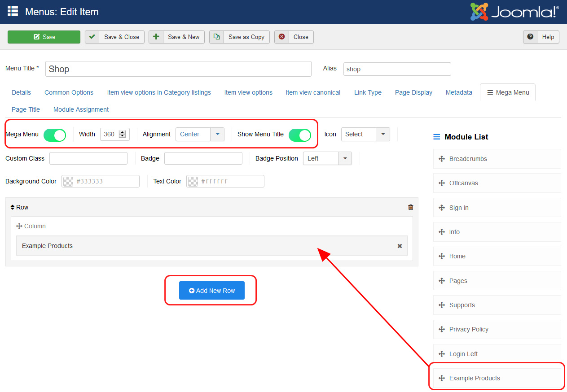
Task: Open the Icon Select dropdown
Action: point(365,134)
